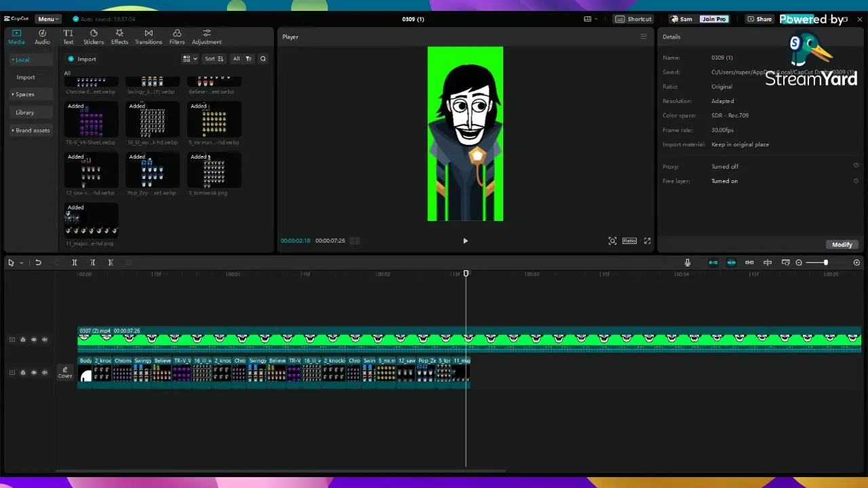Click the Free layer info icon
This screenshot has height=488, width=868.
pos(856,180)
